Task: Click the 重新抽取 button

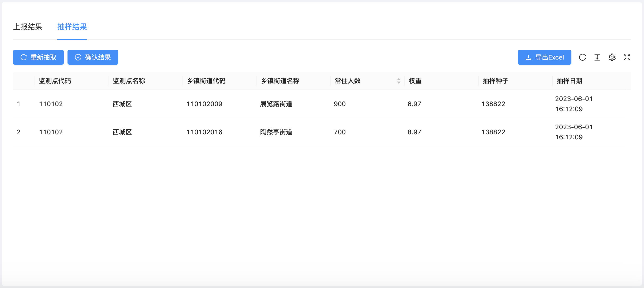Action: click(38, 57)
